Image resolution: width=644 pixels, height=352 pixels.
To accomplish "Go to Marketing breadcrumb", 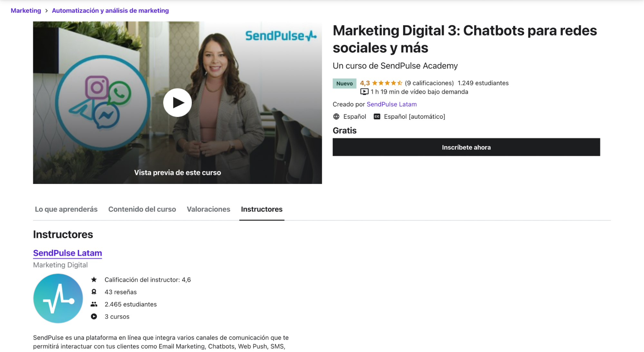I will click(26, 11).
